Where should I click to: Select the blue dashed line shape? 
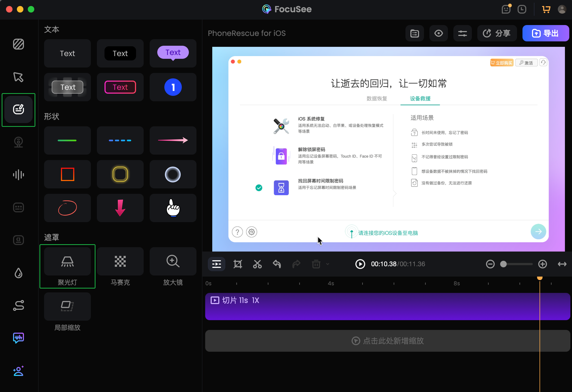point(120,140)
